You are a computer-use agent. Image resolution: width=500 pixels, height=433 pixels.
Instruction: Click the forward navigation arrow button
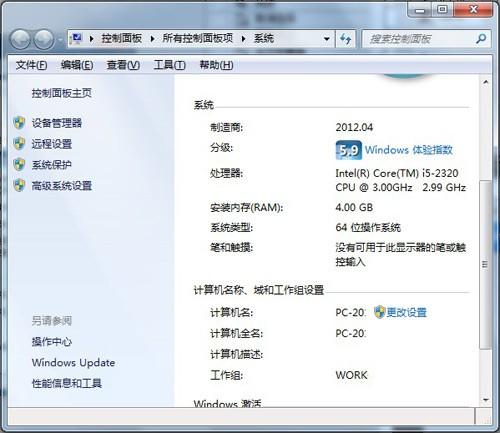click(44, 40)
